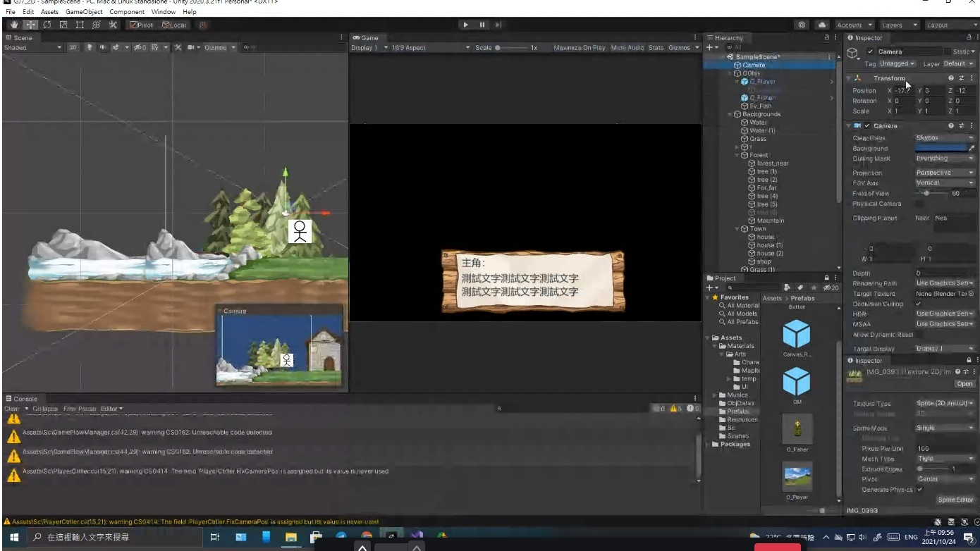Click the Sprite Editor button

[x=955, y=500]
